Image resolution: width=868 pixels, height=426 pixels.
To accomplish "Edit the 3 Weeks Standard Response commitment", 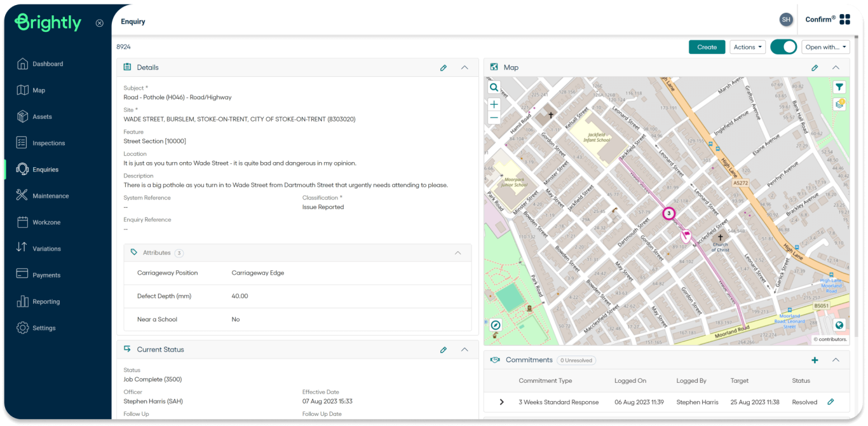I will pyautogui.click(x=831, y=402).
